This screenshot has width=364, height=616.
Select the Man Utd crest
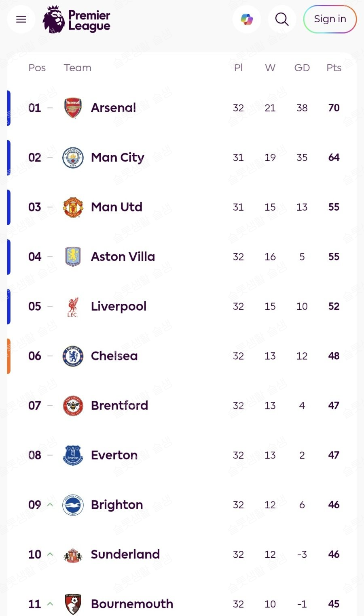coord(73,207)
